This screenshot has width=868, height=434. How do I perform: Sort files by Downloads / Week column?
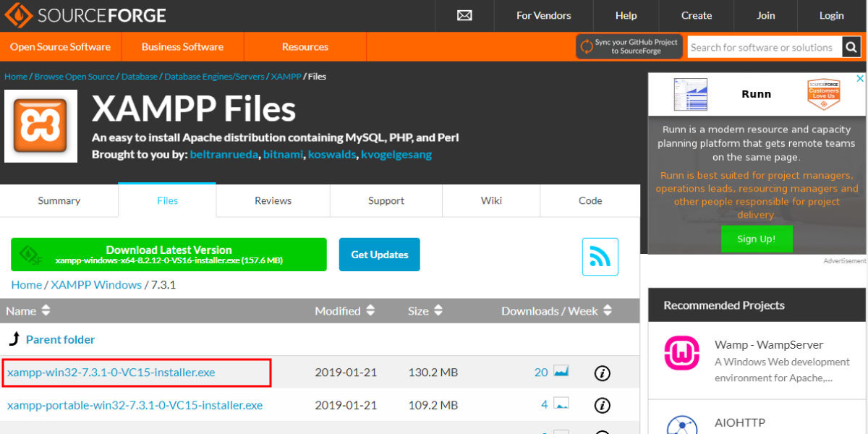tap(557, 311)
